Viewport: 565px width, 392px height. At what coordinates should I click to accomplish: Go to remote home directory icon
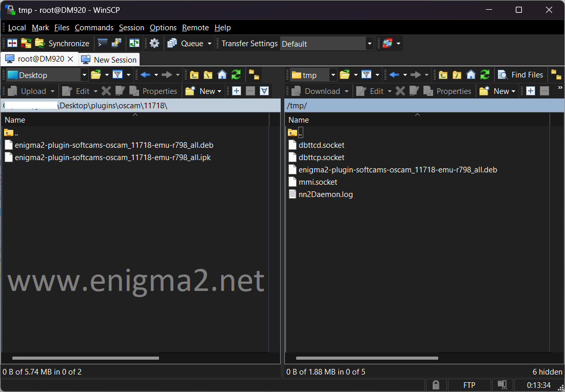(x=471, y=75)
